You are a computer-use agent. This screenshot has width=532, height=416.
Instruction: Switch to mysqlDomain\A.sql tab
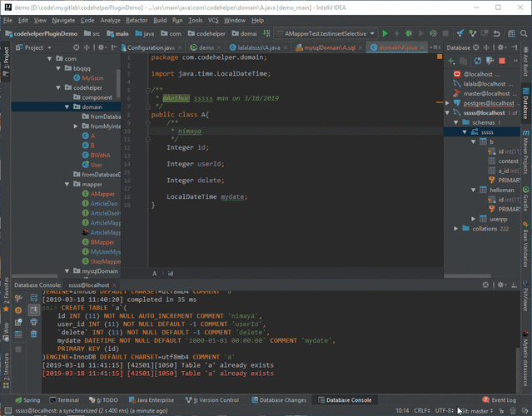(330, 47)
